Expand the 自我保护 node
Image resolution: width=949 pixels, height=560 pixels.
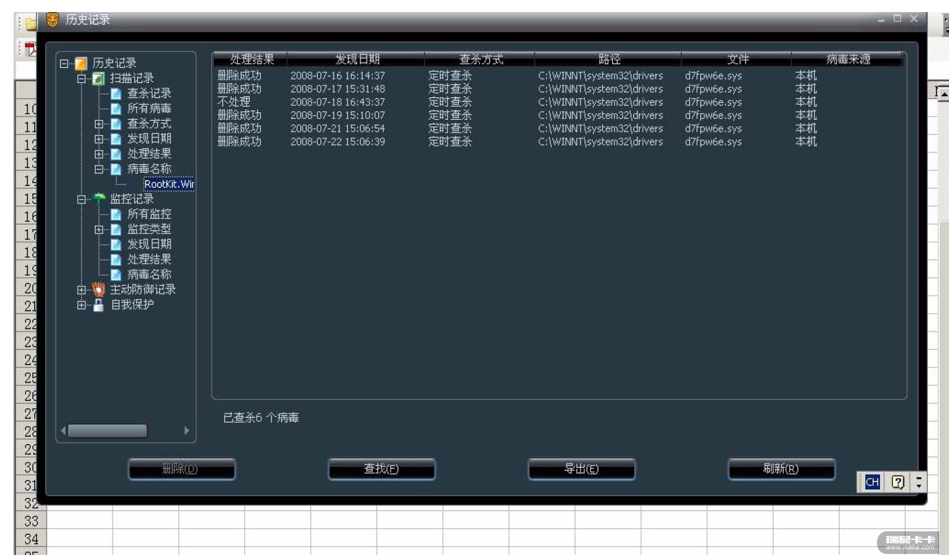(x=81, y=305)
